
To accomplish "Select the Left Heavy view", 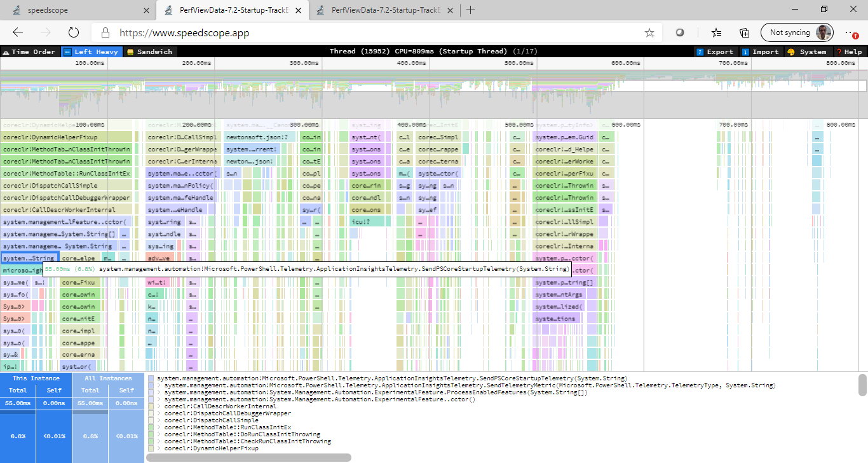I will pos(92,52).
